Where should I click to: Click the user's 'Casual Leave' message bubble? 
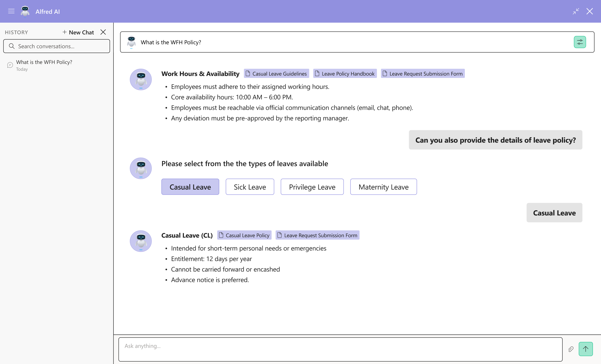tap(554, 213)
